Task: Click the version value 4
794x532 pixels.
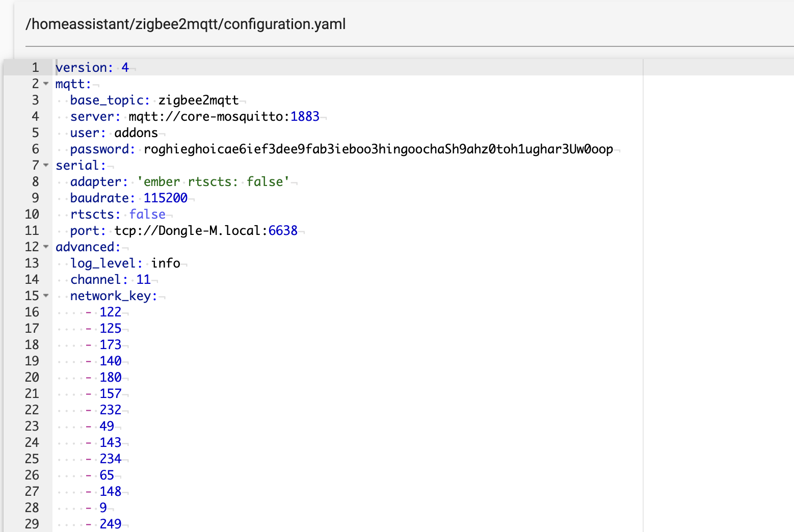Action: coord(125,68)
